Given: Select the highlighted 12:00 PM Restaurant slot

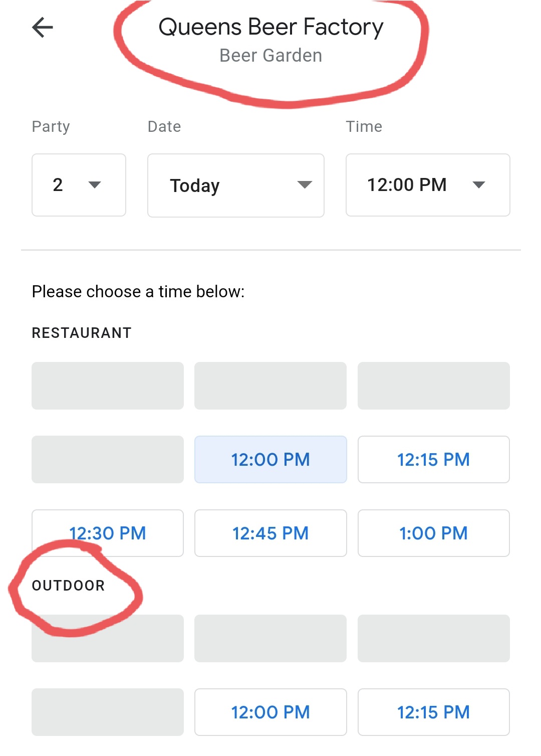Looking at the screenshot, I should pyautogui.click(x=270, y=459).
